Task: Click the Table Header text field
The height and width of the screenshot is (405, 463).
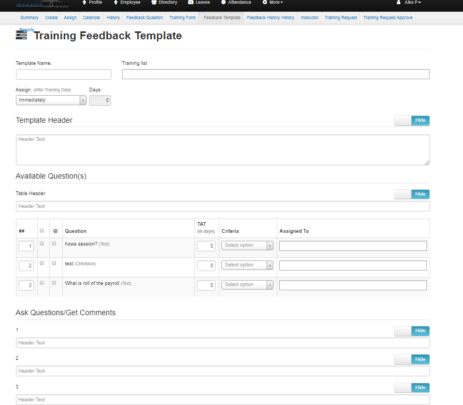Action: click(x=223, y=206)
